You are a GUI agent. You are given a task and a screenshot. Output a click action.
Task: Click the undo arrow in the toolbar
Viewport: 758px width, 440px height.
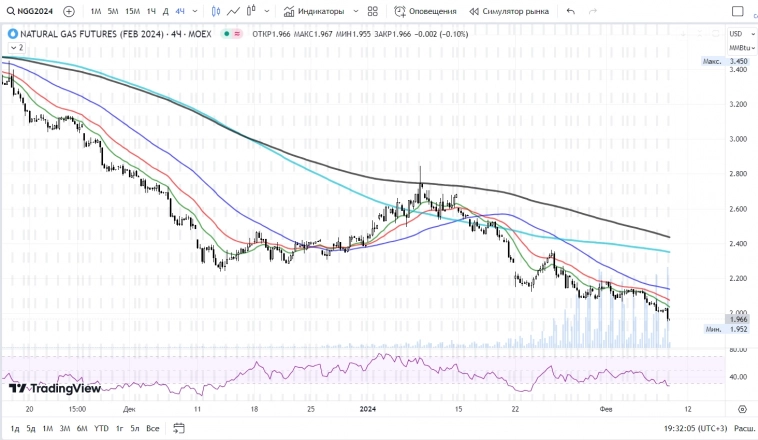pos(571,11)
